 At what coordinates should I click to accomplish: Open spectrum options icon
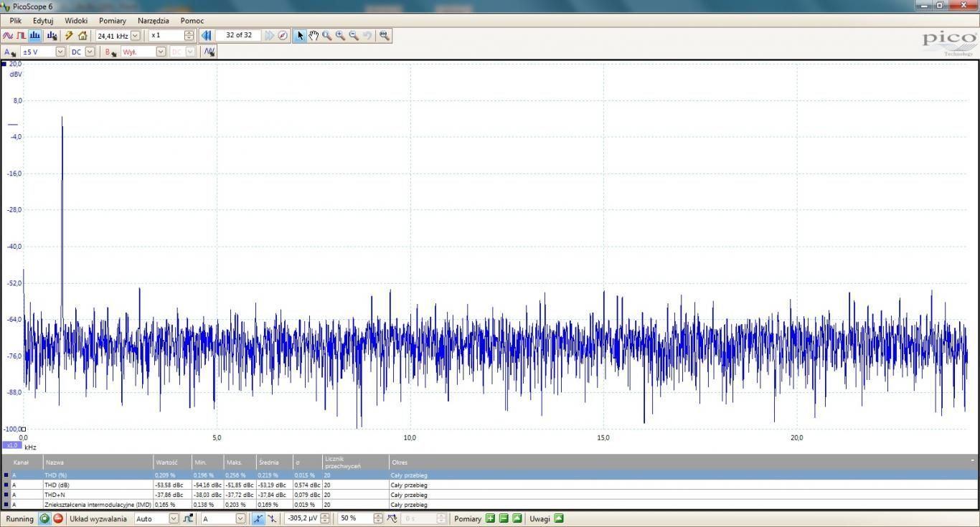(x=52, y=35)
